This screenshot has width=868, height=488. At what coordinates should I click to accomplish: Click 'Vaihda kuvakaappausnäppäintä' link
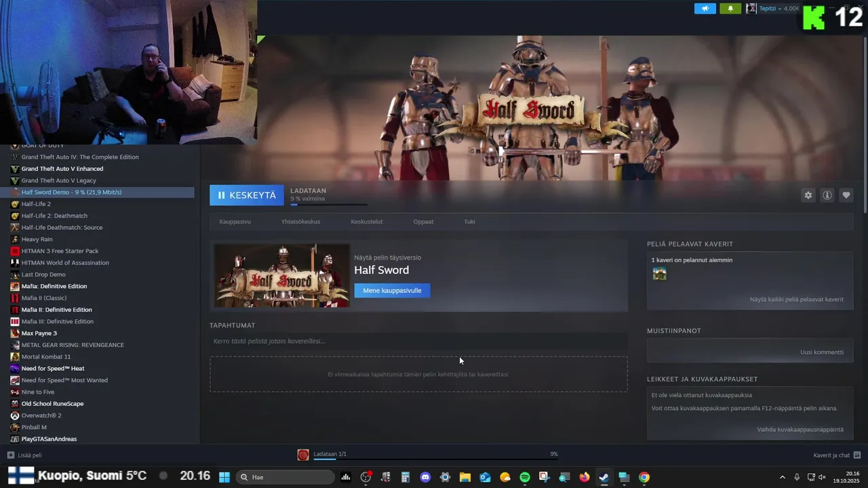click(x=800, y=429)
